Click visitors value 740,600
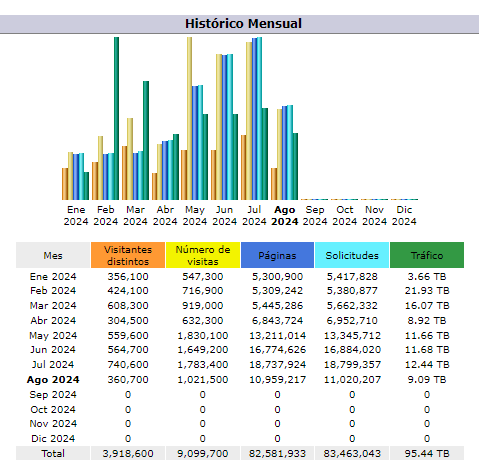This screenshot has width=479, height=470. pyautogui.click(x=128, y=365)
